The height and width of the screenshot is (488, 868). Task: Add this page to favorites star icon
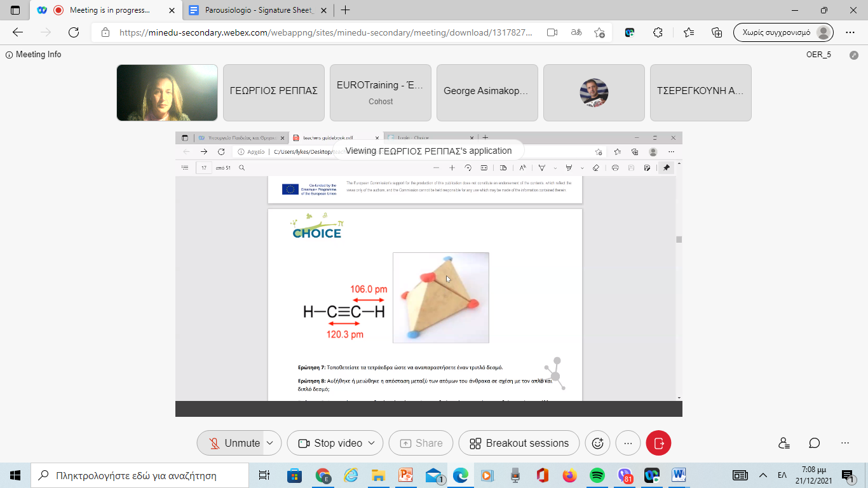[x=599, y=32]
